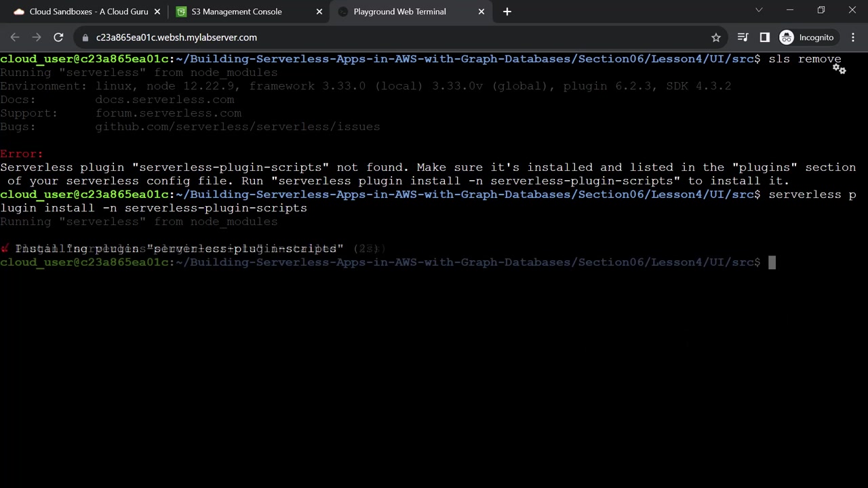Click 'forum.serverless.com' text in terminal
The width and height of the screenshot is (868, 488).
tap(168, 113)
